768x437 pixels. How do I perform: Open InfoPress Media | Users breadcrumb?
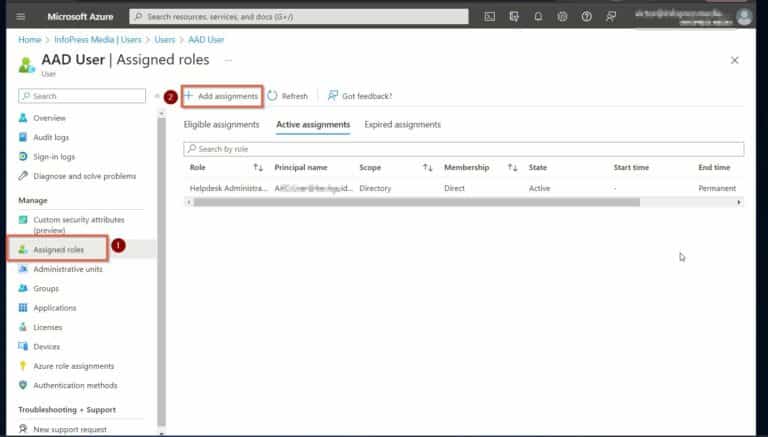click(x=97, y=40)
